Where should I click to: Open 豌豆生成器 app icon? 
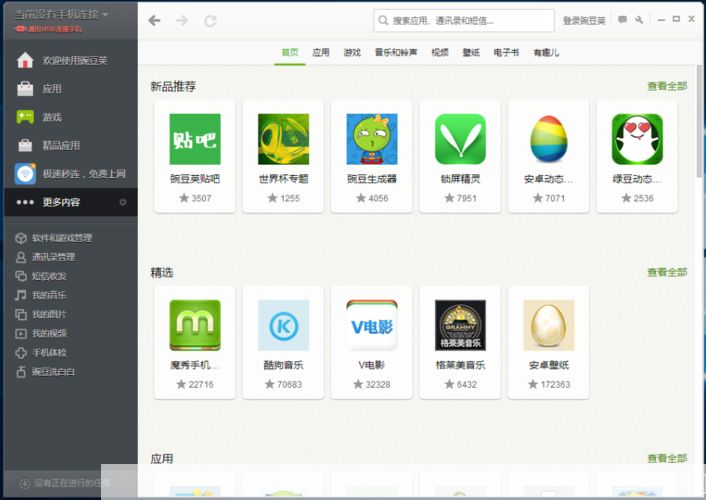(x=372, y=139)
